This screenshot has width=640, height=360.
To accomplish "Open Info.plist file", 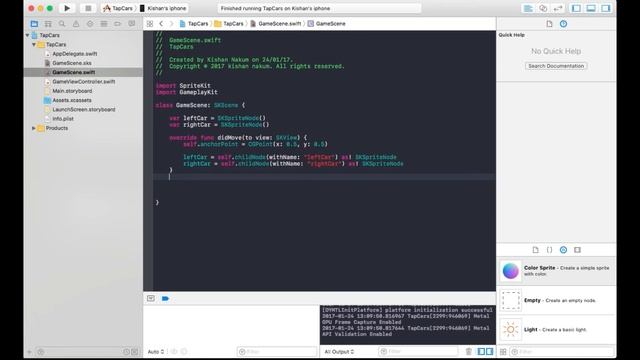I will click(x=63, y=119).
